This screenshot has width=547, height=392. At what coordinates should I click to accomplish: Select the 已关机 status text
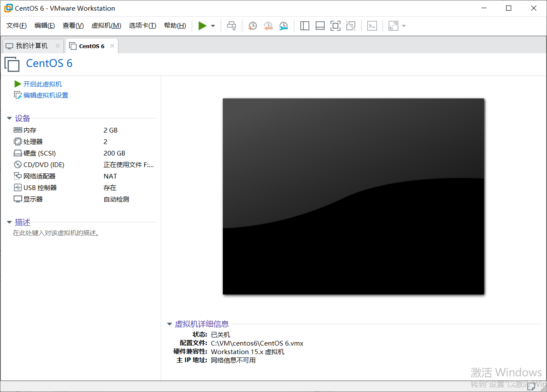pyautogui.click(x=220, y=334)
